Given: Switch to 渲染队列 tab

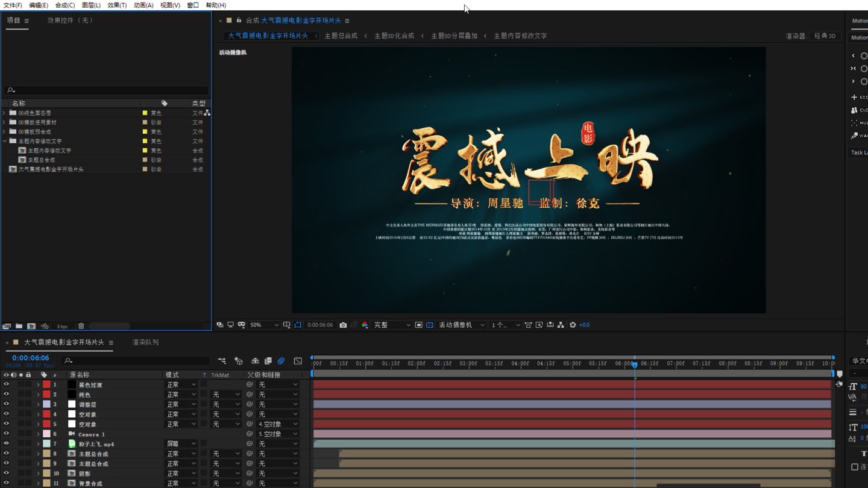Looking at the screenshot, I should point(145,342).
